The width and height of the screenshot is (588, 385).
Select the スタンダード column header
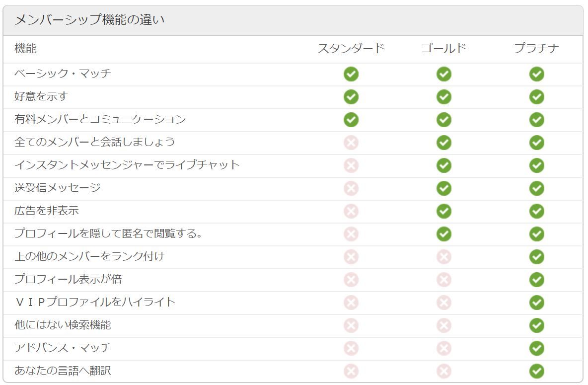(x=351, y=49)
